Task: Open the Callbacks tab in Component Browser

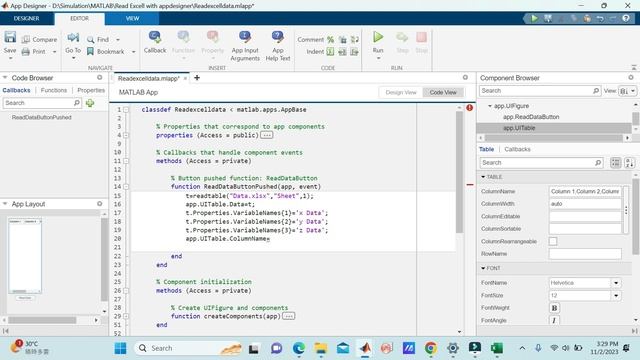Action: [x=517, y=149]
